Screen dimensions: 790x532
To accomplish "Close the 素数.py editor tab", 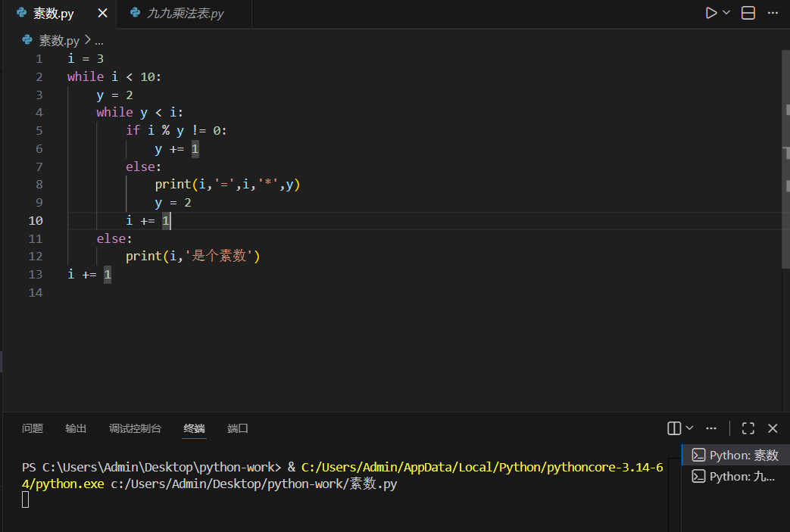I will [103, 14].
